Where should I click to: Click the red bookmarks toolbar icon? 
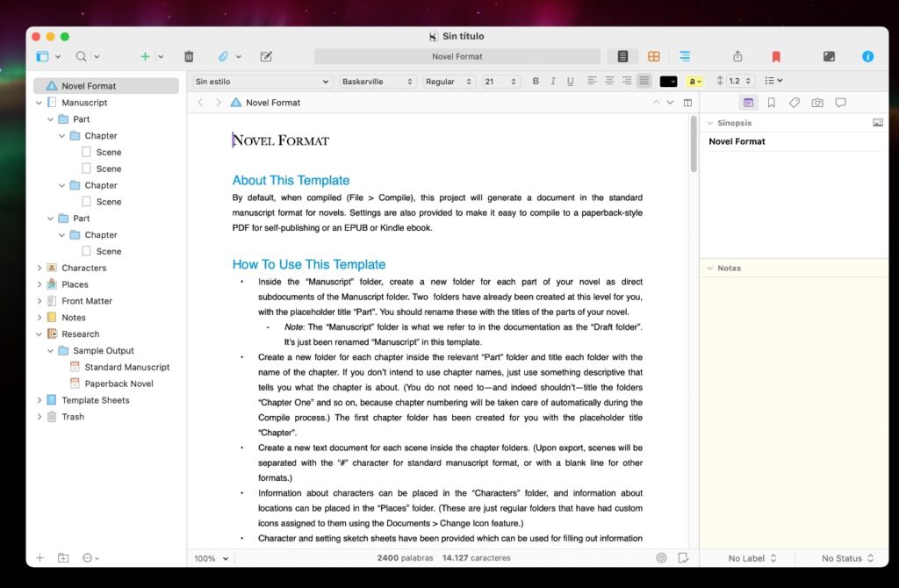tap(776, 55)
